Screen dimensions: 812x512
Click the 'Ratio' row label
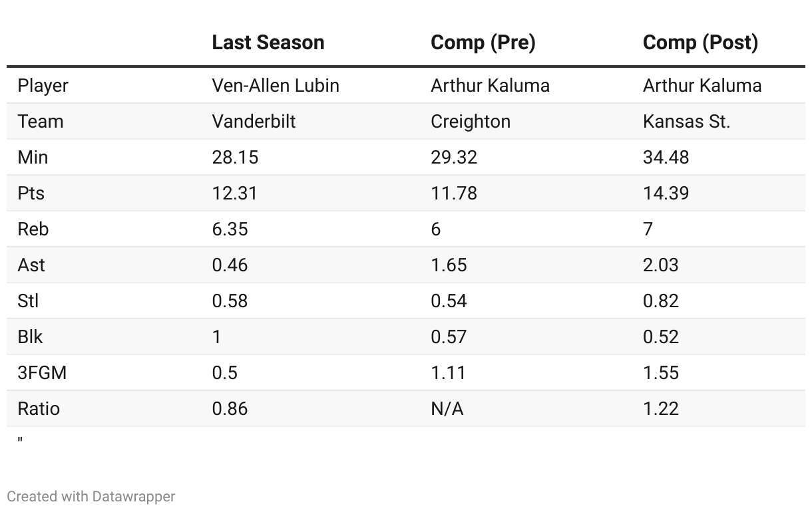(39, 409)
